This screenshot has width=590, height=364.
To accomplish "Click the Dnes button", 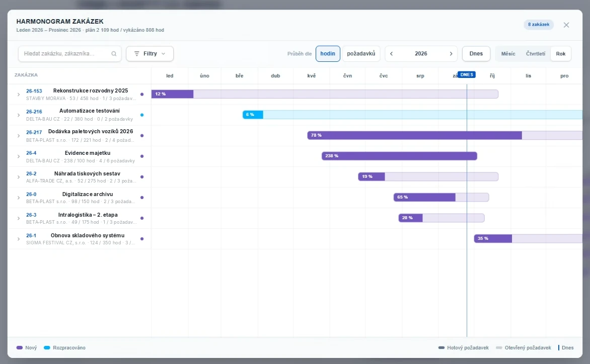I will click(476, 54).
